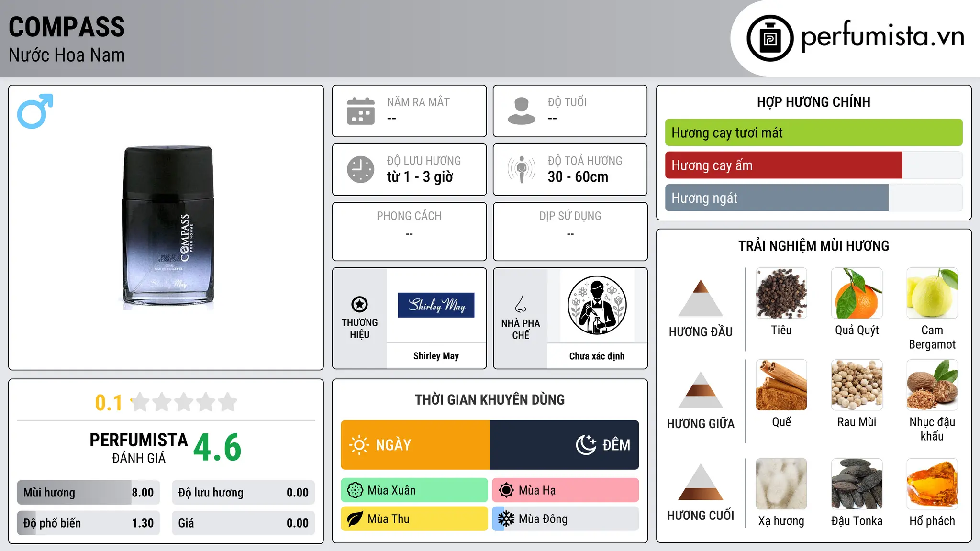
Task: Click the sun icon in the Ngày block
Action: coord(359,445)
